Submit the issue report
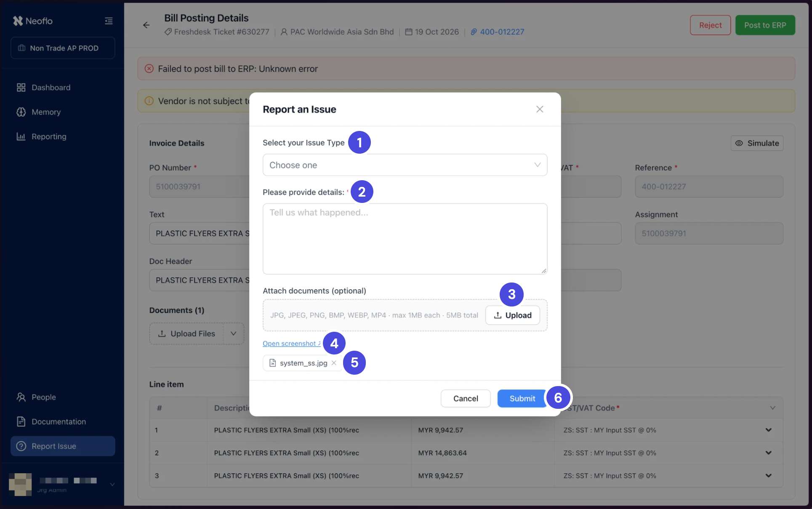 [522, 398]
